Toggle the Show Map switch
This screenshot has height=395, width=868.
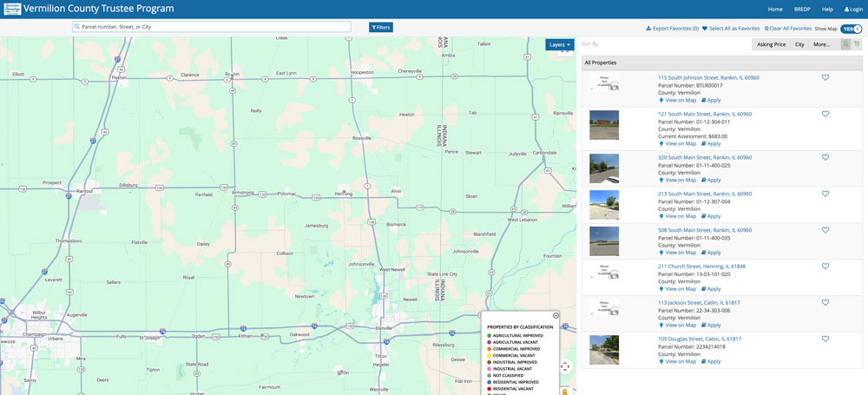coord(852,29)
